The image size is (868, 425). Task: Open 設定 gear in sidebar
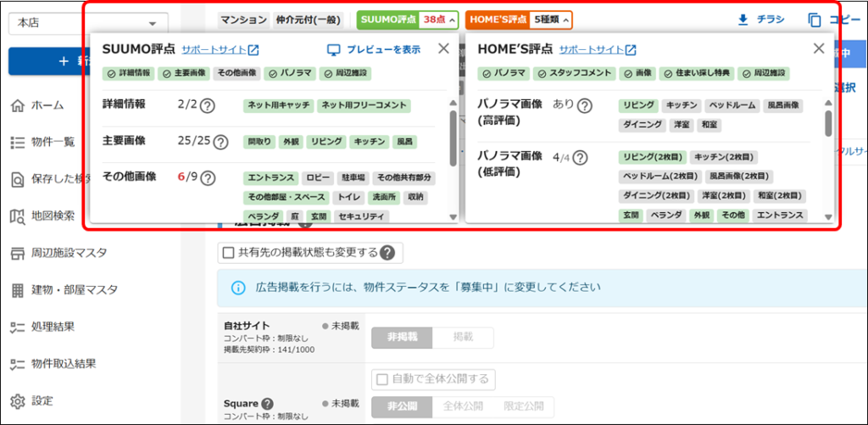click(18, 400)
